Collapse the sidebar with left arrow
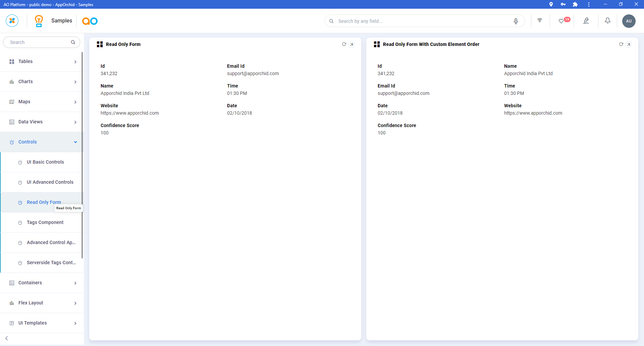 point(7,338)
